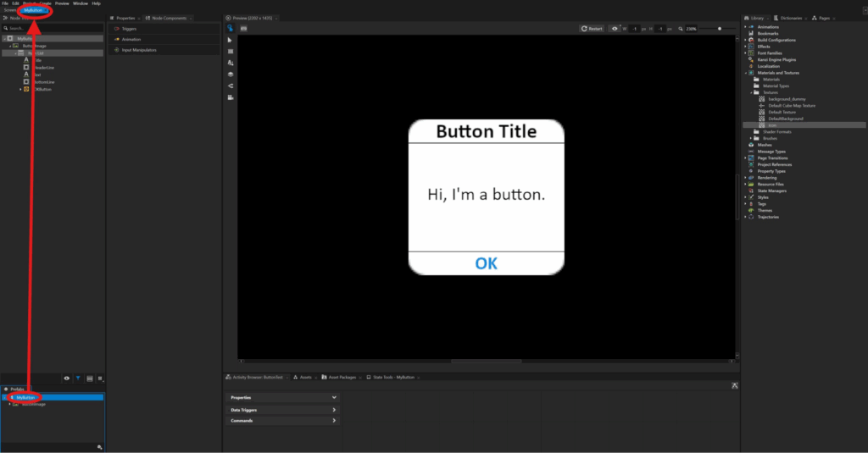The image size is (868, 453).
Task: Open the Preview menu
Action: coord(62,3)
